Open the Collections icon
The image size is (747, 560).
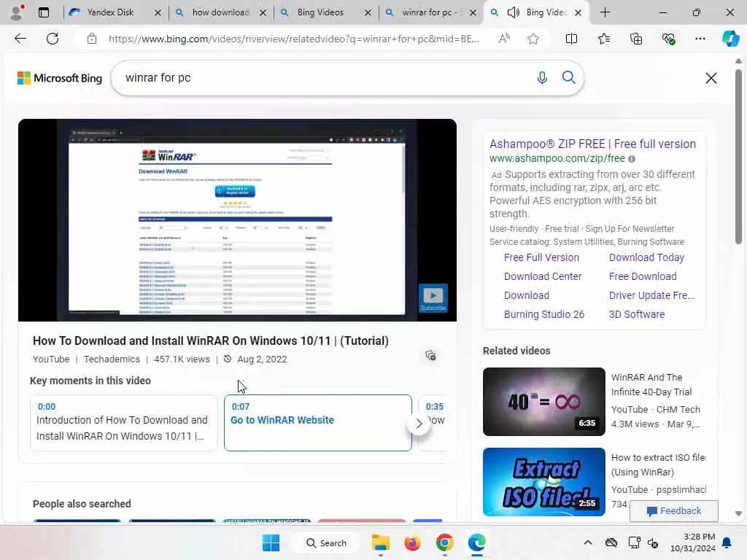pos(636,39)
